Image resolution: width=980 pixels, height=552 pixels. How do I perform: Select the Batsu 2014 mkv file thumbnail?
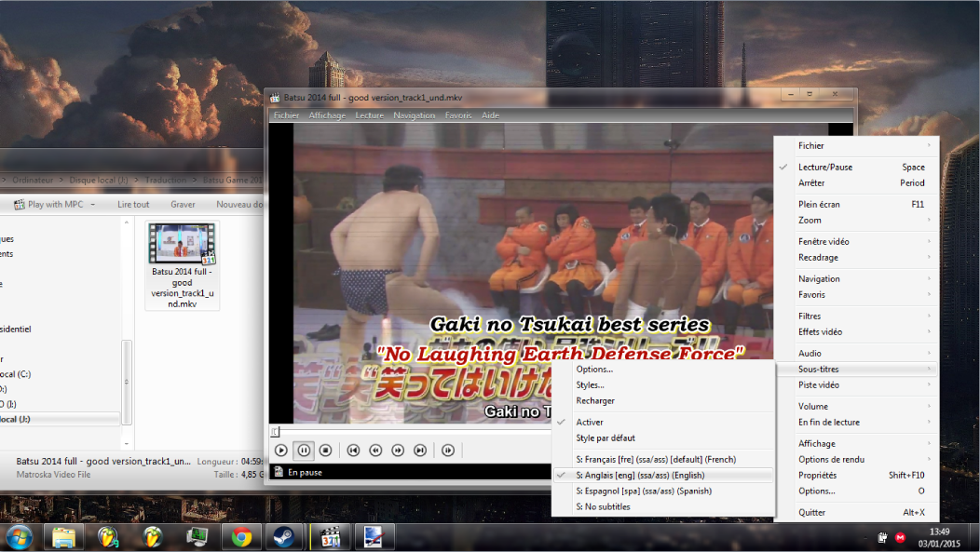[182, 264]
